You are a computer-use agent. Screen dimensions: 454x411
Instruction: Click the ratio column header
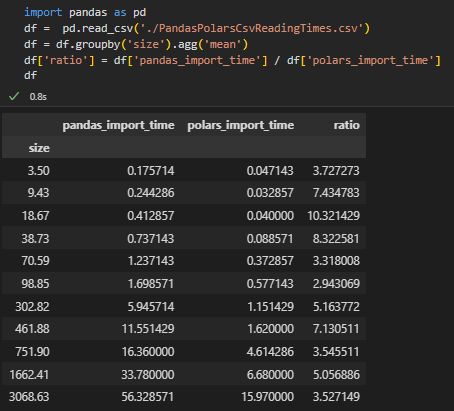(x=347, y=125)
